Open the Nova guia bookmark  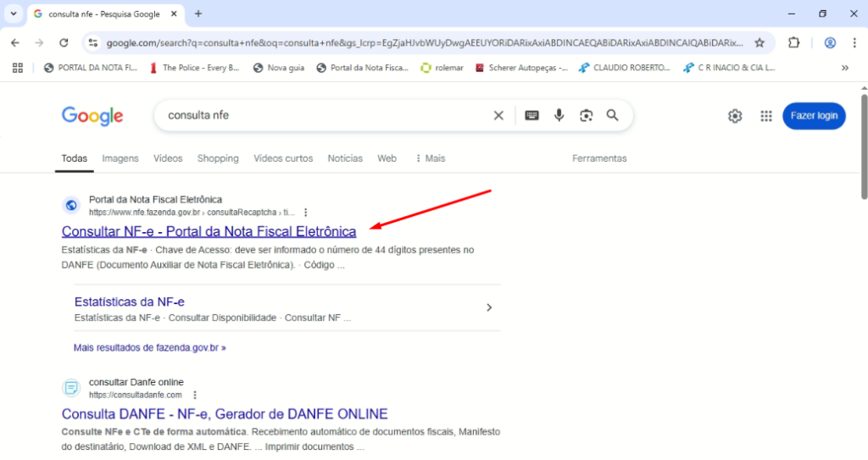click(279, 68)
